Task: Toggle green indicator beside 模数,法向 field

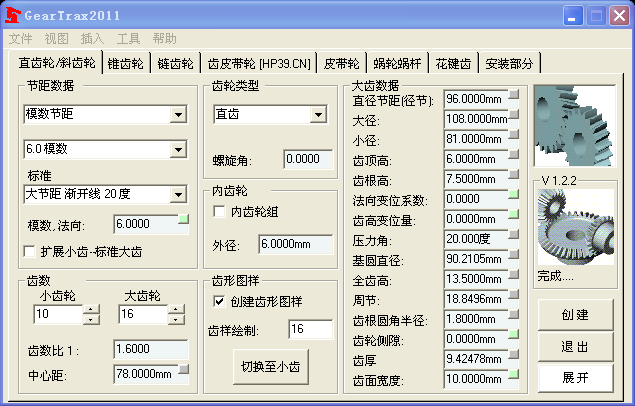Action: [183, 219]
